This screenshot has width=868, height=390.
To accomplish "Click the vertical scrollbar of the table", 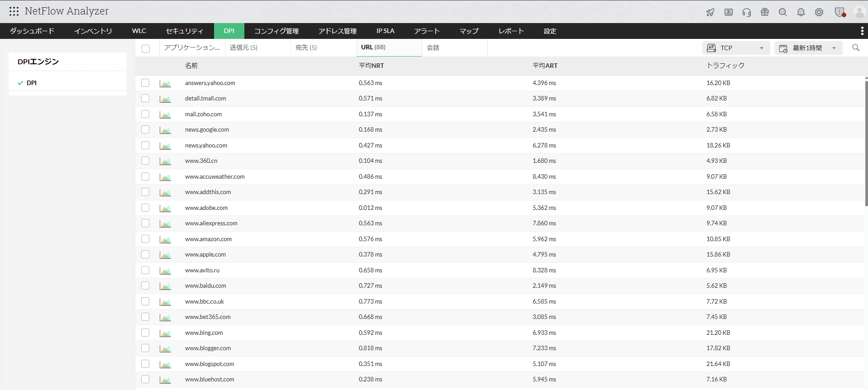I will [866, 143].
